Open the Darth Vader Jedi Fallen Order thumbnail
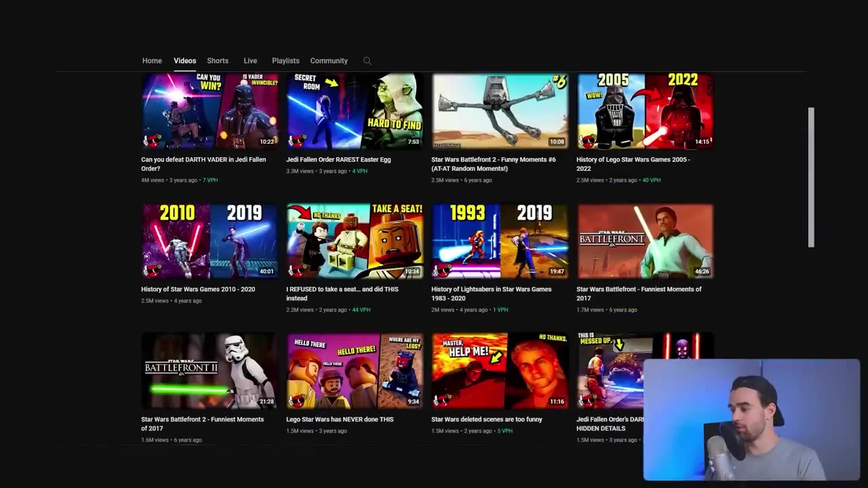The image size is (868, 488). click(x=210, y=110)
